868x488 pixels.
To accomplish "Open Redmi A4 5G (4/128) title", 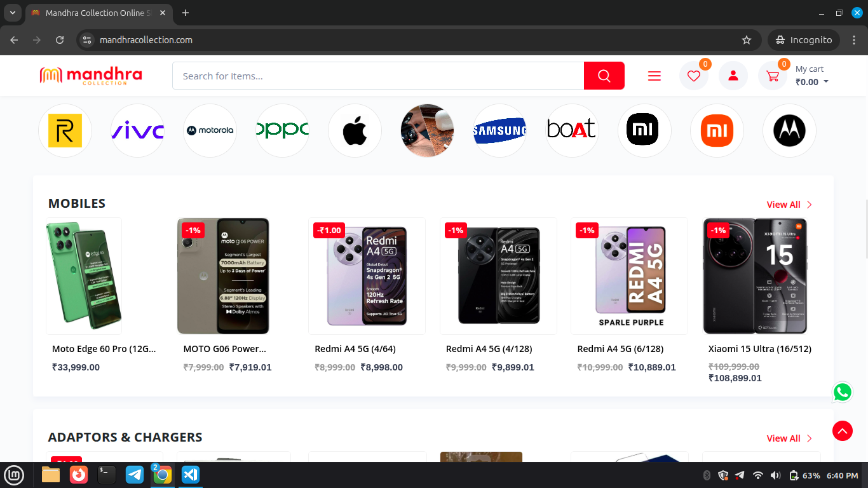I will coord(489,349).
